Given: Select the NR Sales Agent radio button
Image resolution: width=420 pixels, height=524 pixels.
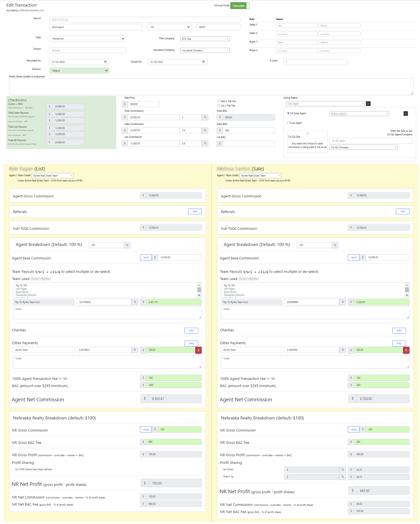Looking at the screenshot, I should tap(288, 113).
